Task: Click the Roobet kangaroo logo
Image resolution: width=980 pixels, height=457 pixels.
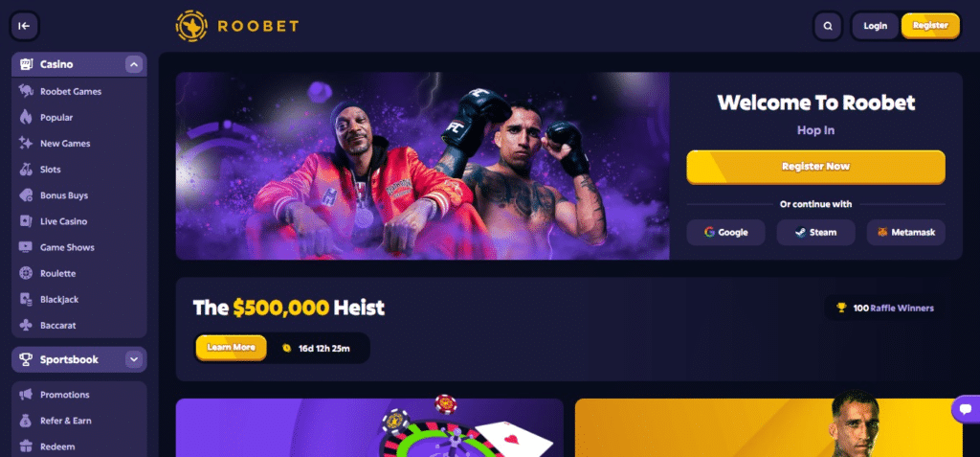Action: pyautogui.click(x=191, y=26)
